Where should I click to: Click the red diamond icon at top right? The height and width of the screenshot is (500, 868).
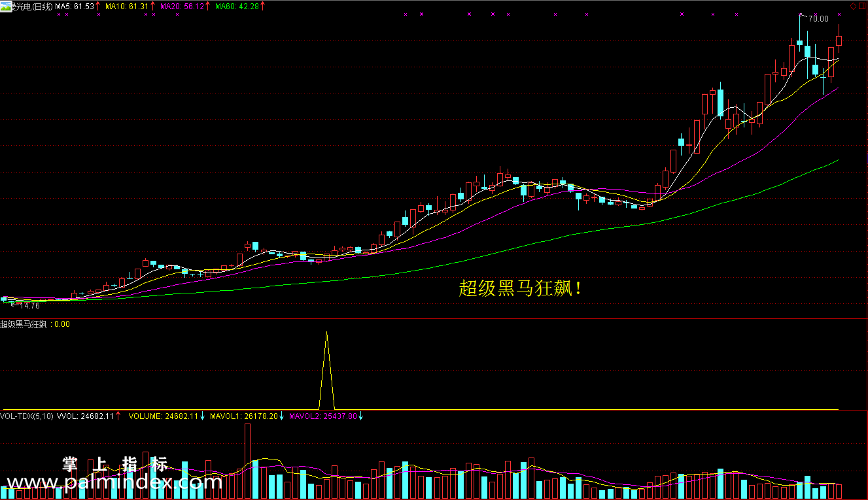click(853, 7)
